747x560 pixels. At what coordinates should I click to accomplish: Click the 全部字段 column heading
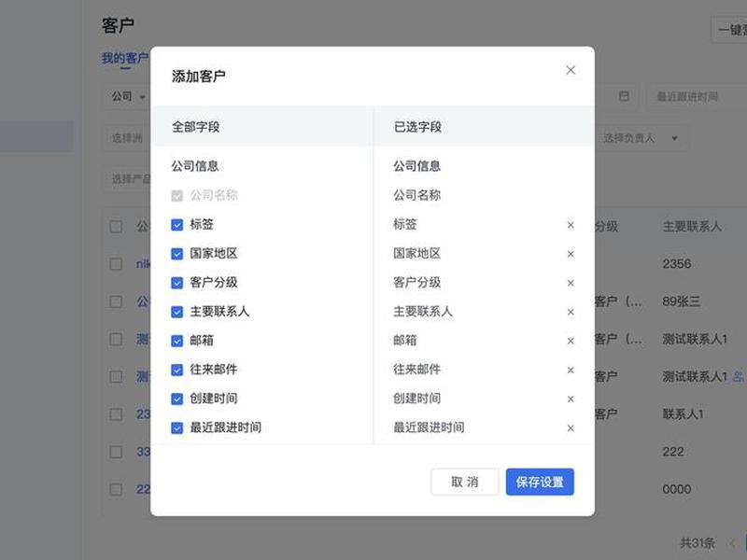tap(195, 127)
